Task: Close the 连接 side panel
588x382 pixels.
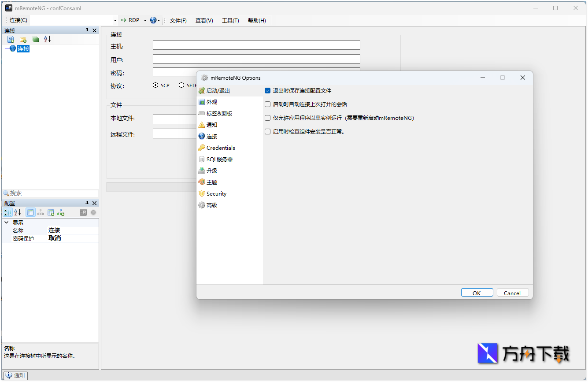Action: click(94, 30)
